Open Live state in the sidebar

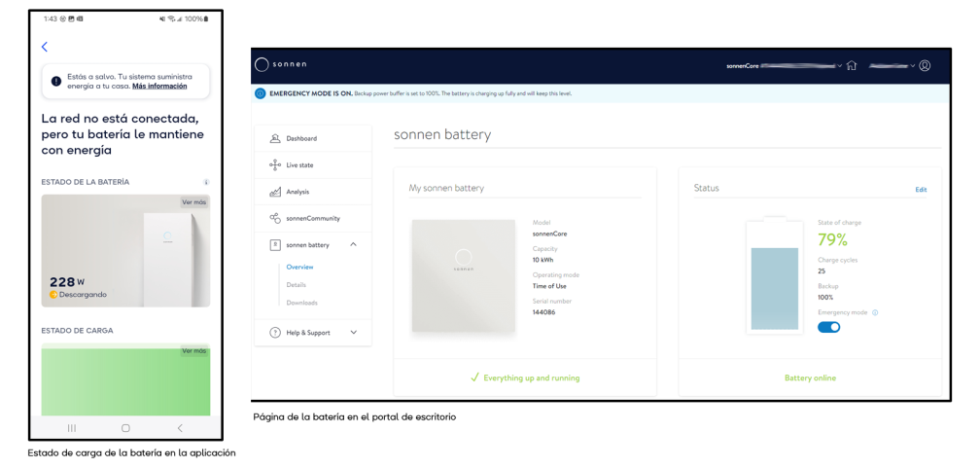coord(313,165)
